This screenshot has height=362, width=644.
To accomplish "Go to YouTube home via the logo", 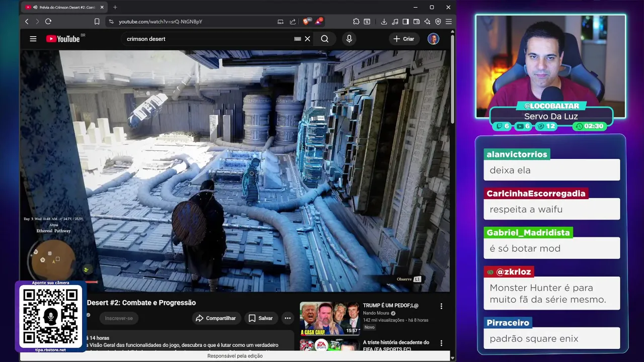I will tap(63, 39).
